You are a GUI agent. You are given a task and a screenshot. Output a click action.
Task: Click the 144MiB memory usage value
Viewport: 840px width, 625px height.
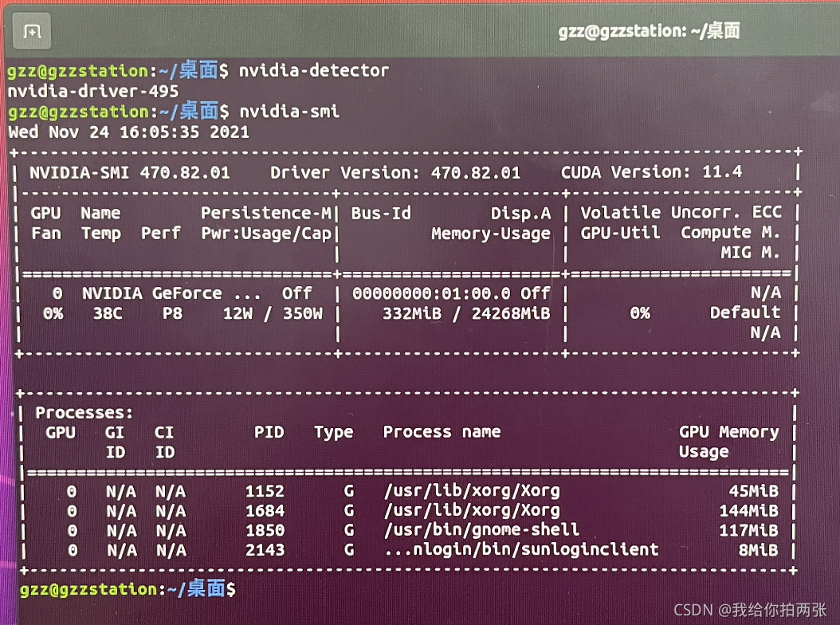click(749, 511)
